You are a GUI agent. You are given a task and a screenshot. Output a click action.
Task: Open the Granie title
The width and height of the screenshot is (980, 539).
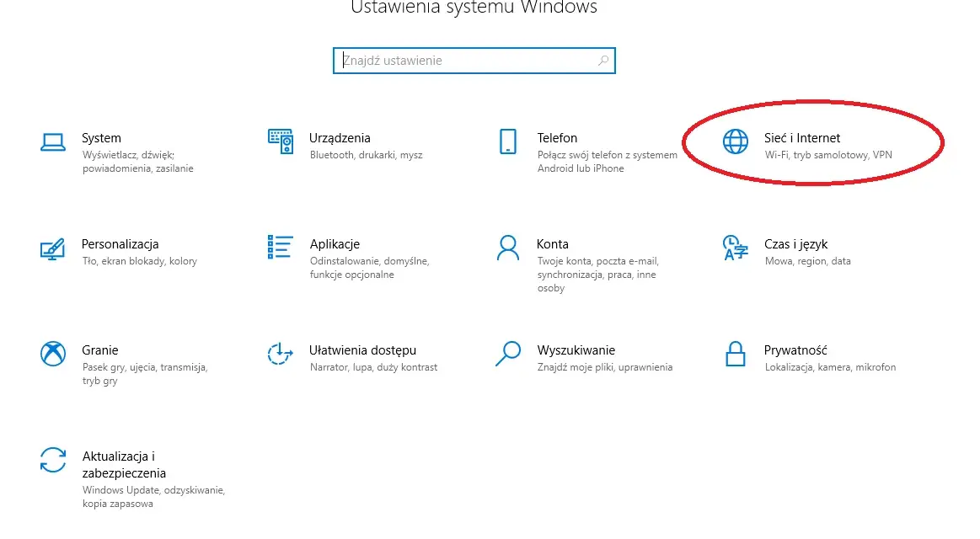pos(100,350)
